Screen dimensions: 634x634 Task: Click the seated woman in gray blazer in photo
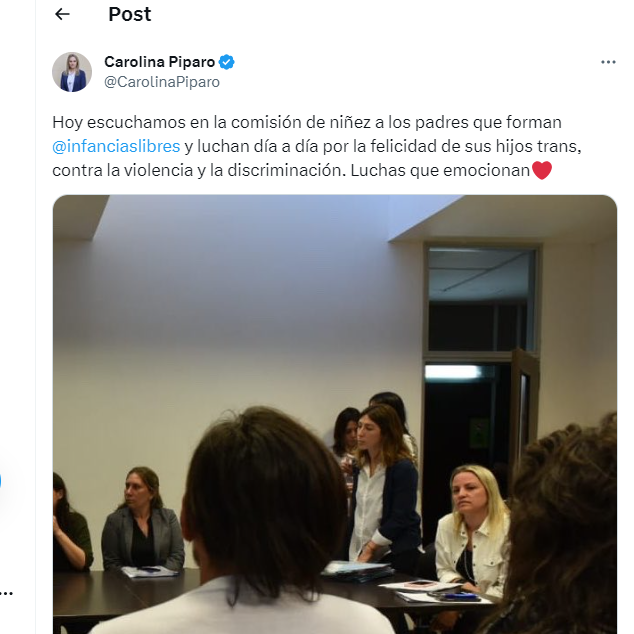tap(142, 522)
